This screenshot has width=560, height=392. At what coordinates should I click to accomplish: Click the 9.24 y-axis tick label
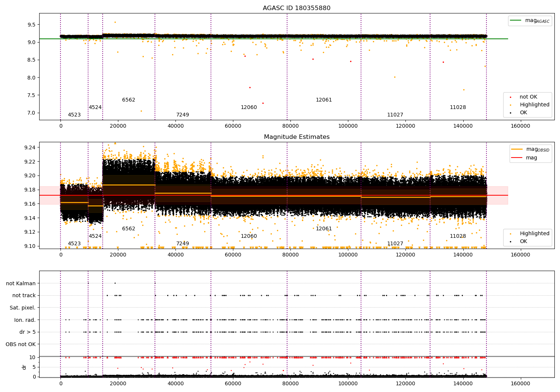coord(30,147)
